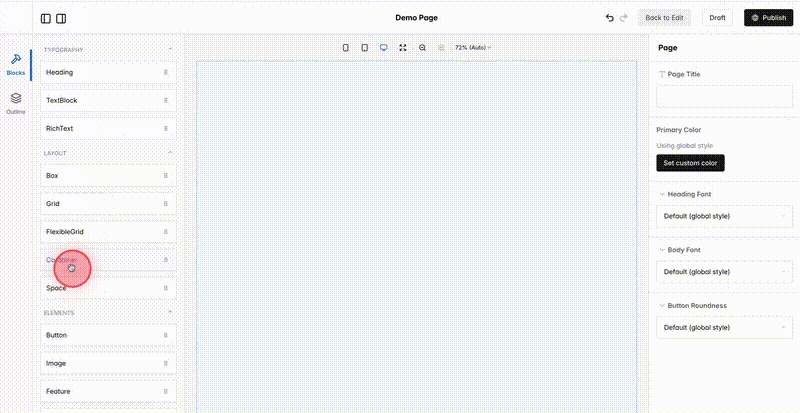The width and height of the screenshot is (800, 413).
Task: Open the 72% (Auto) zoom dropdown
Action: pyautogui.click(x=473, y=47)
